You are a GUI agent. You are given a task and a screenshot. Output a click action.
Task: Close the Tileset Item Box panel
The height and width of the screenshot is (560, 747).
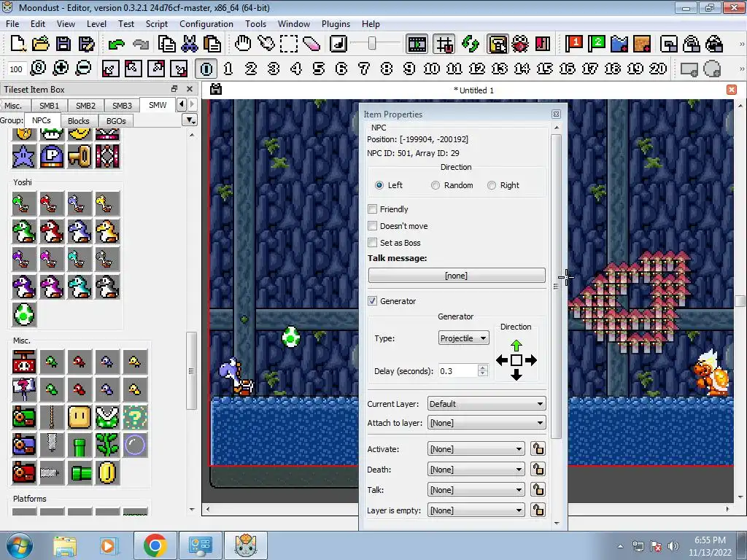[x=190, y=89]
